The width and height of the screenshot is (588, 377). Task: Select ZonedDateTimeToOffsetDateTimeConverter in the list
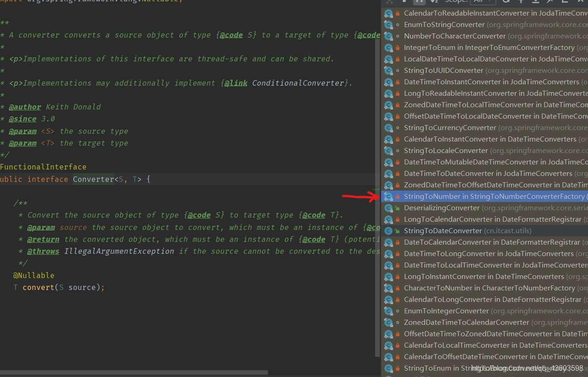click(485, 185)
